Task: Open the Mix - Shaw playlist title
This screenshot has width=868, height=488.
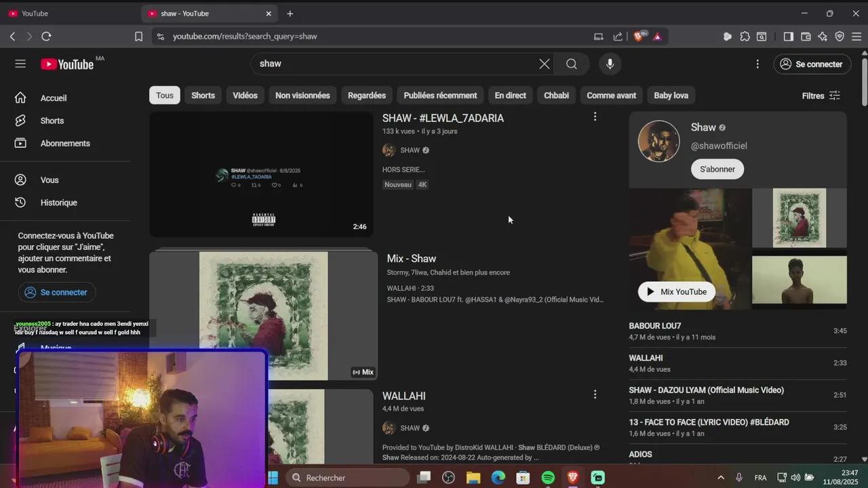Action: pyautogui.click(x=412, y=258)
